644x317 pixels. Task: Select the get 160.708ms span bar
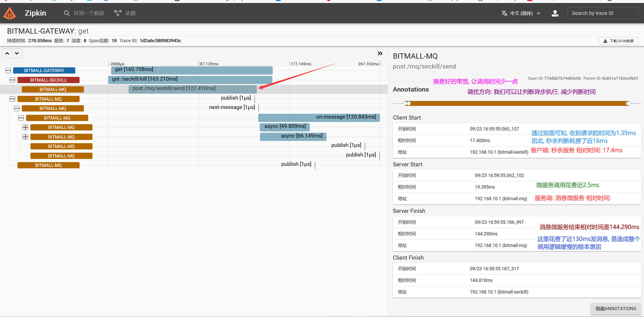[192, 70]
